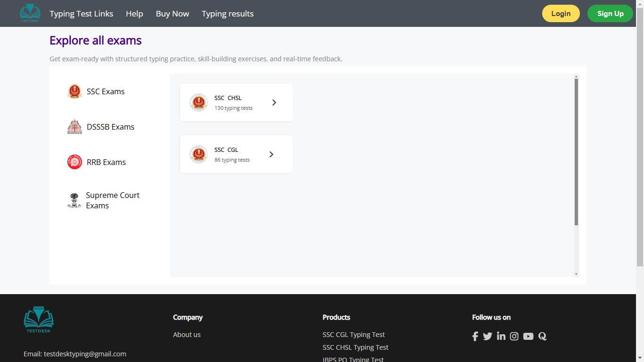The width and height of the screenshot is (644, 362).
Task: Open the LinkedIn icon under Follow us
Action: click(501, 336)
